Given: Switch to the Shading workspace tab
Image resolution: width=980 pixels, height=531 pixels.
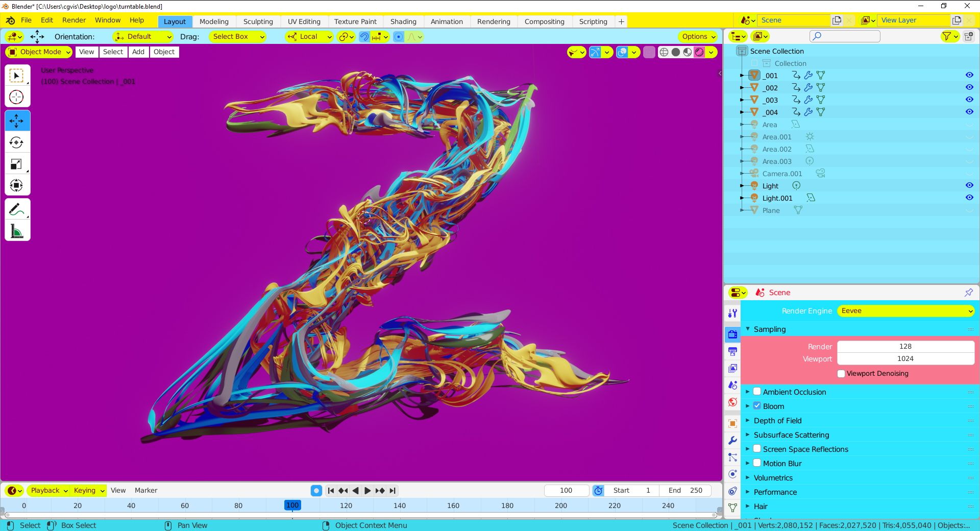Looking at the screenshot, I should tap(403, 21).
